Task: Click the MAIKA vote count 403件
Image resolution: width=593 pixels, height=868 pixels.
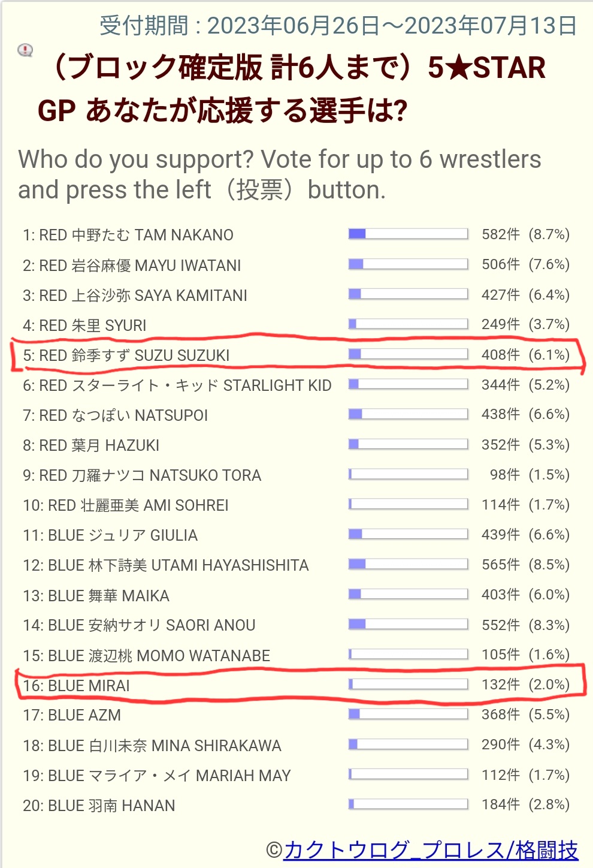Action: click(500, 595)
